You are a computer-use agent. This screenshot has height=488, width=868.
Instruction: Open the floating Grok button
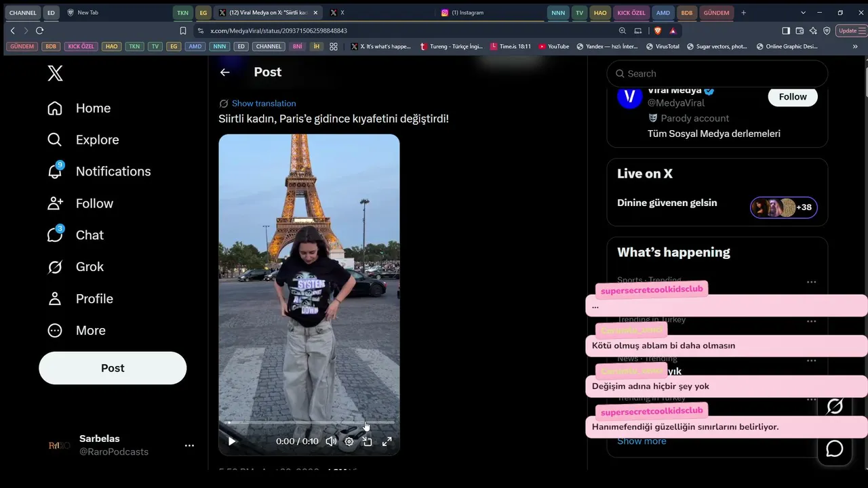[x=835, y=406]
